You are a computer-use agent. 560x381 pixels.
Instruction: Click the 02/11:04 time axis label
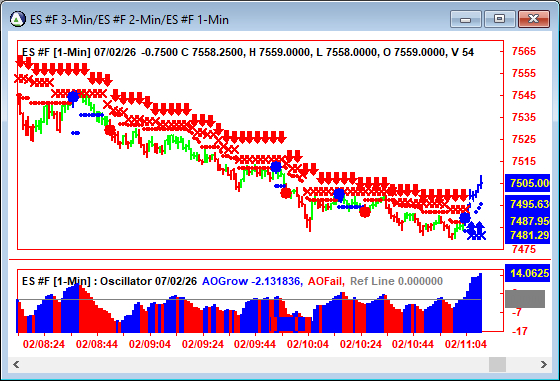click(x=466, y=344)
